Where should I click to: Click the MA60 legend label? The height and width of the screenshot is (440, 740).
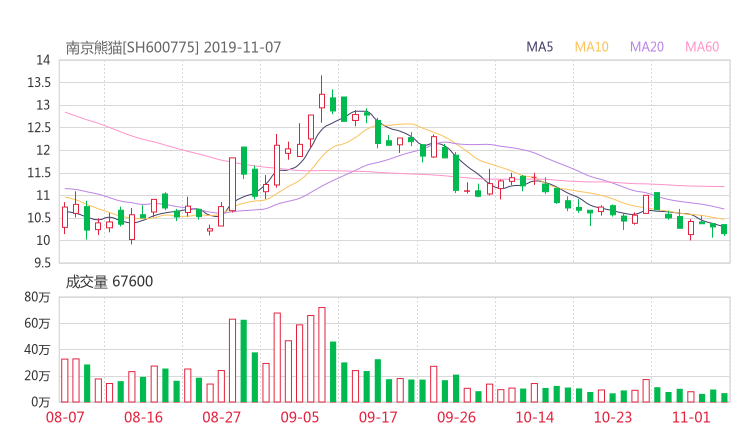pos(702,47)
